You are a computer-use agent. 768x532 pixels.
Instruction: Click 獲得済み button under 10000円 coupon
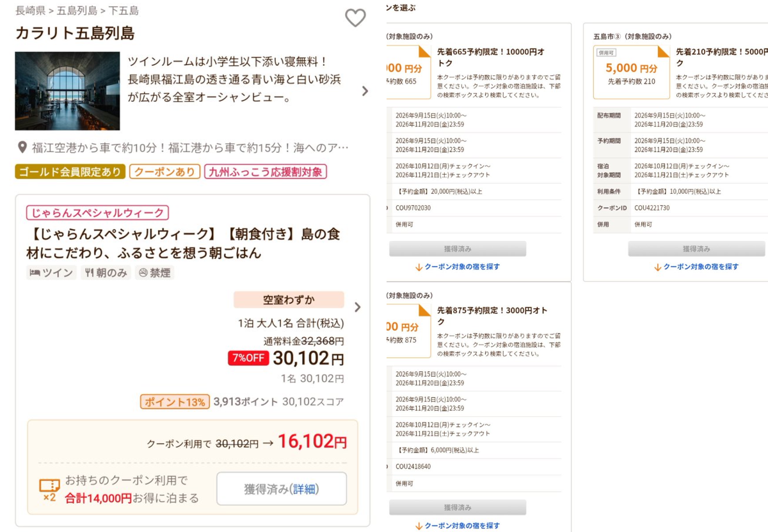tap(458, 249)
